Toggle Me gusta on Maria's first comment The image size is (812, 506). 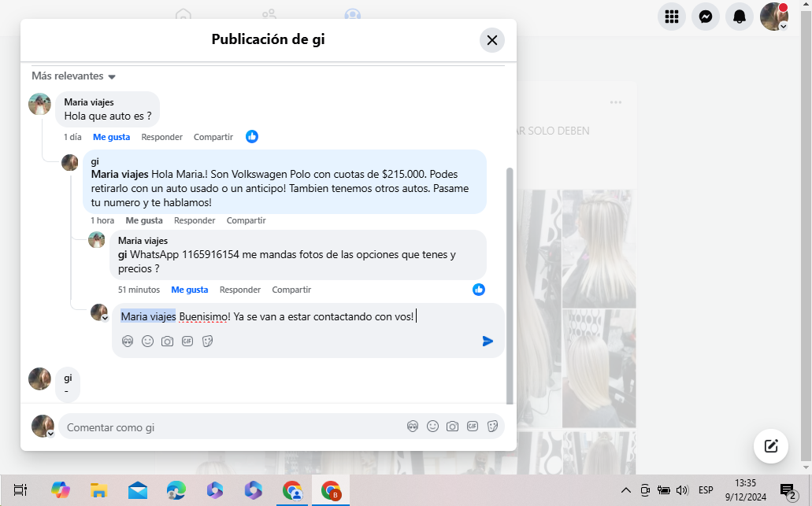point(111,137)
